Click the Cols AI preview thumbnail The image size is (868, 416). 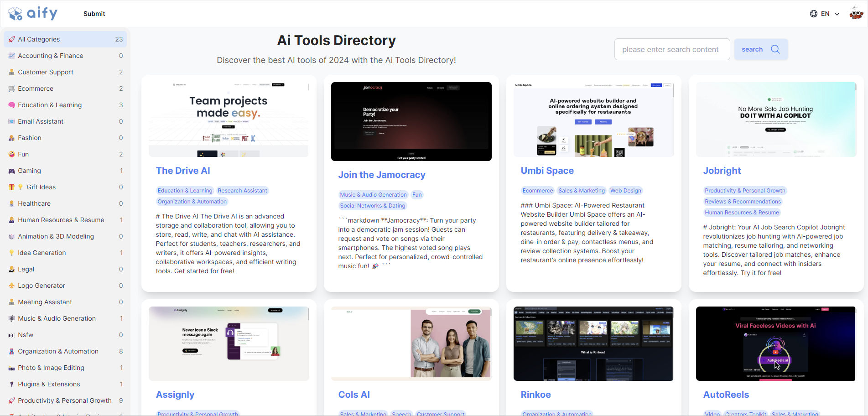tap(411, 343)
